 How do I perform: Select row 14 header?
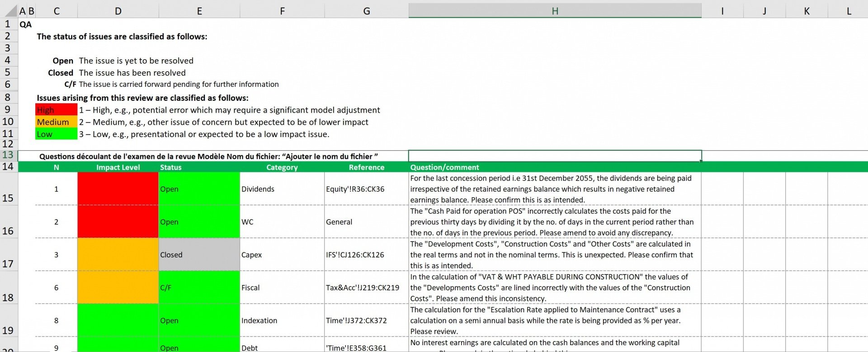9,166
